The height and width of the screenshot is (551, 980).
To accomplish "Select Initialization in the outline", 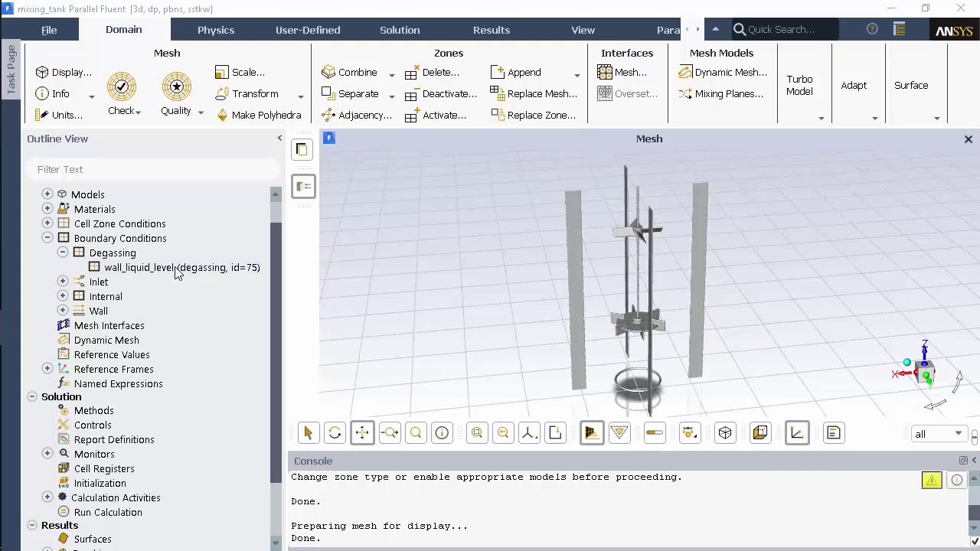I will pos(100,483).
